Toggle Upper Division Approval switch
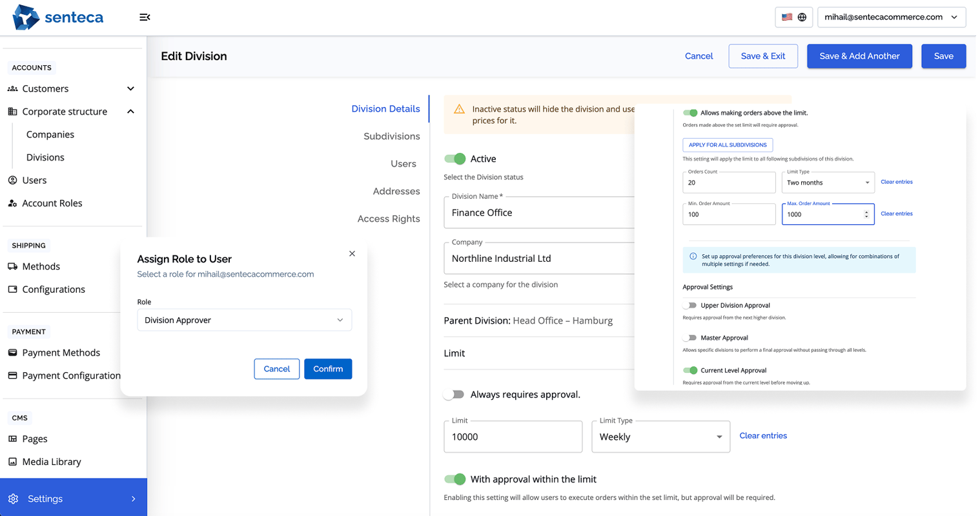Viewport: 980px width, 516px height. (690, 305)
